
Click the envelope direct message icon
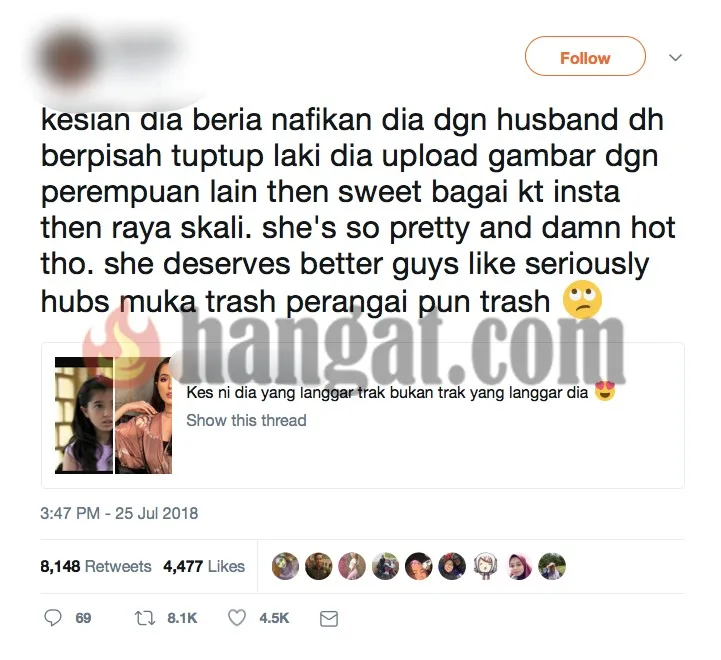tap(329, 619)
